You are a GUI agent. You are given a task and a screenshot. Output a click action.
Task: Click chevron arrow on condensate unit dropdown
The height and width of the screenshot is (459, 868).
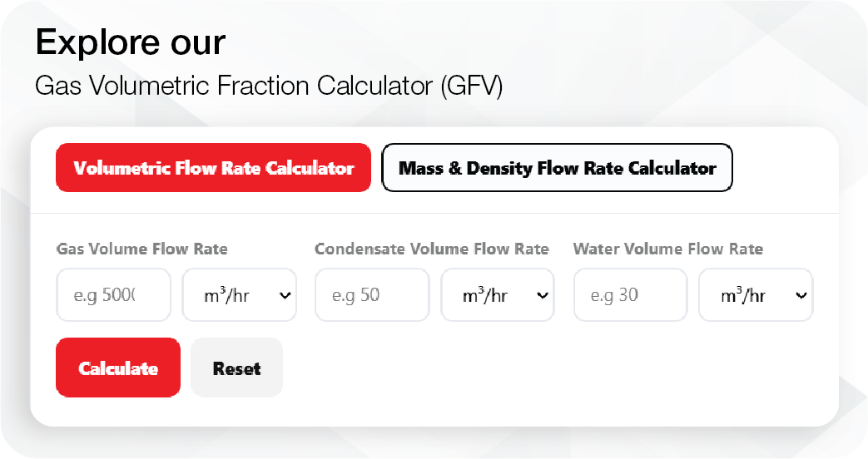(x=543, y=295)
